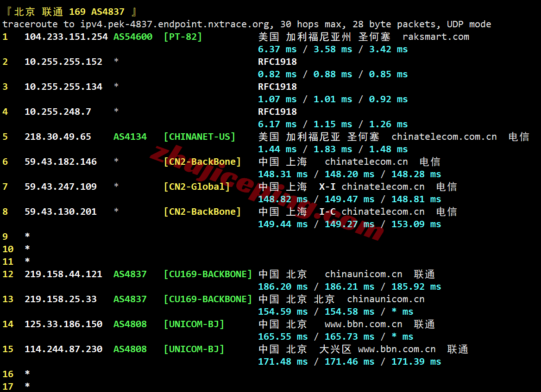Click the chinatelecom.com.cn domain on hop 5
Image resolution: width=541 pixels, height=392 pixels.
coord(444,137)
